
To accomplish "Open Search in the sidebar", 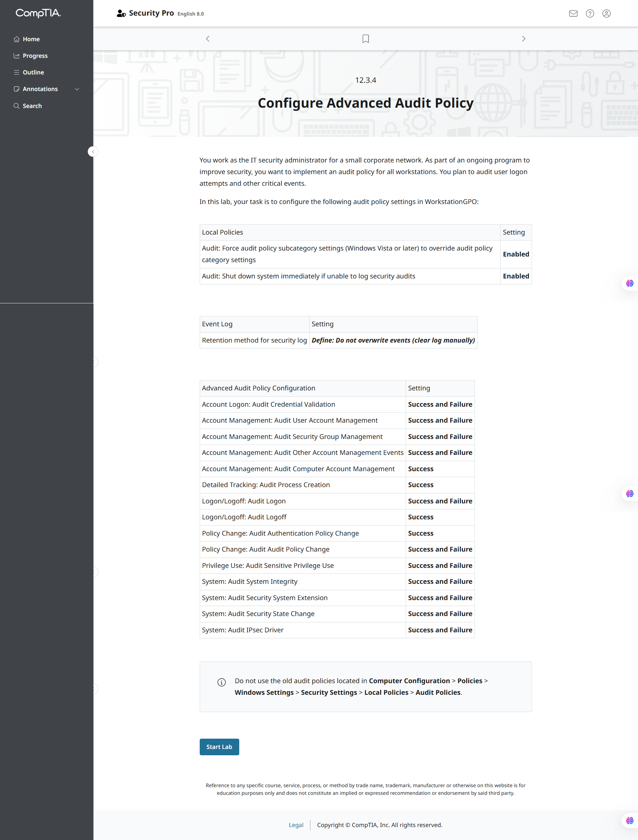I will click(32, 106).
